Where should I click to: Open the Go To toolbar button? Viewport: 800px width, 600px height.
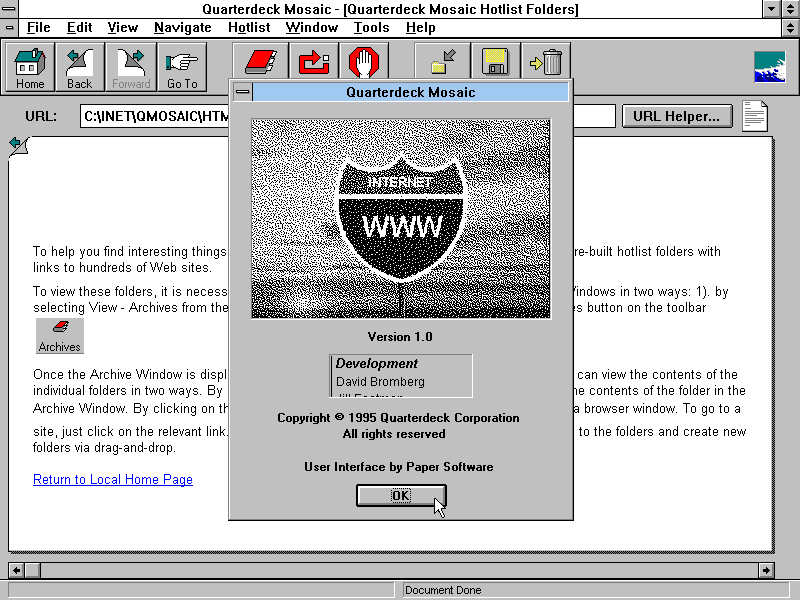[x=182, y=67]
